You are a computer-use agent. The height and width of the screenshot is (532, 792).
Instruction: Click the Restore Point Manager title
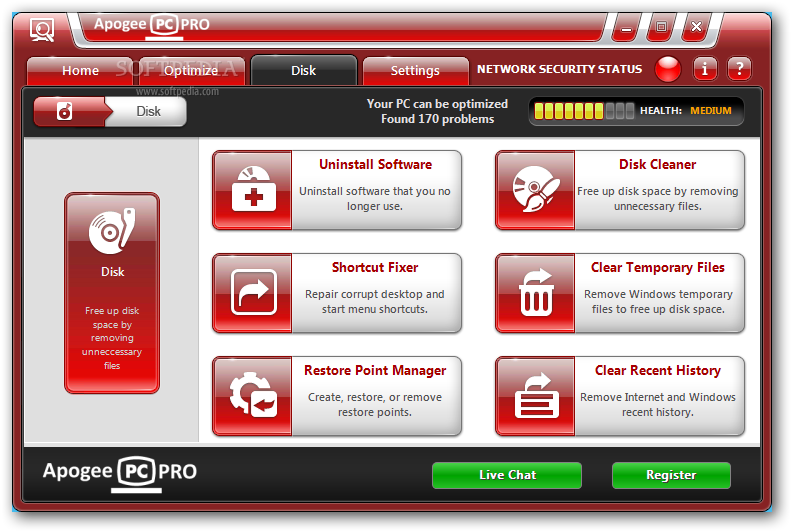pos(375,371)
